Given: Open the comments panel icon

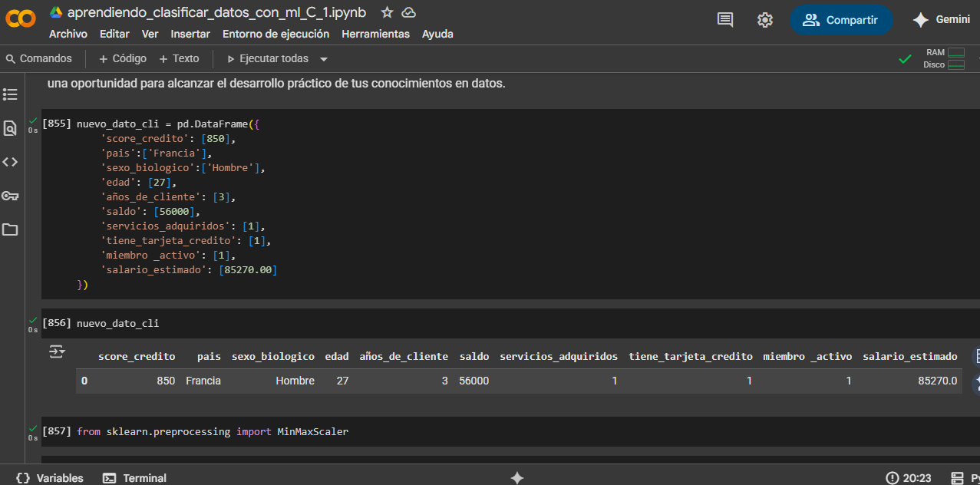Looking at the screenshot, I should 725,20.
